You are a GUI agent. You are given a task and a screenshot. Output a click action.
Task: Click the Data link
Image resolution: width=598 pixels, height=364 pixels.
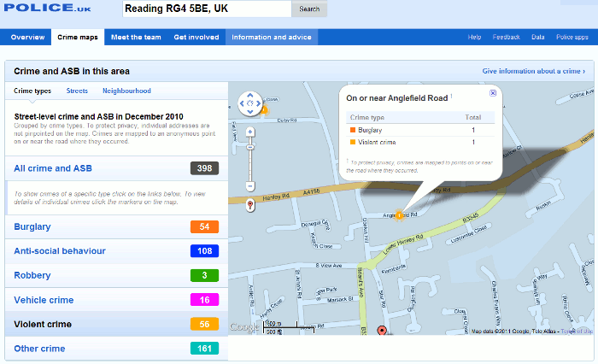[x=537, y=37]
